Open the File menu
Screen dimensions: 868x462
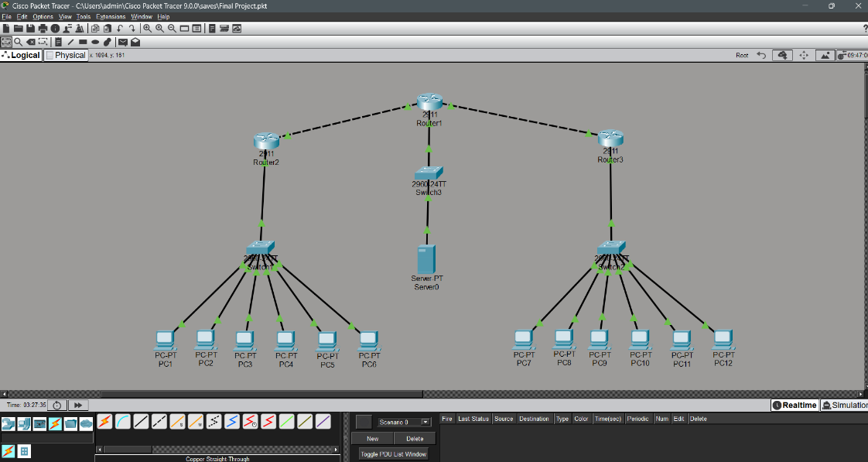(7, 16)
